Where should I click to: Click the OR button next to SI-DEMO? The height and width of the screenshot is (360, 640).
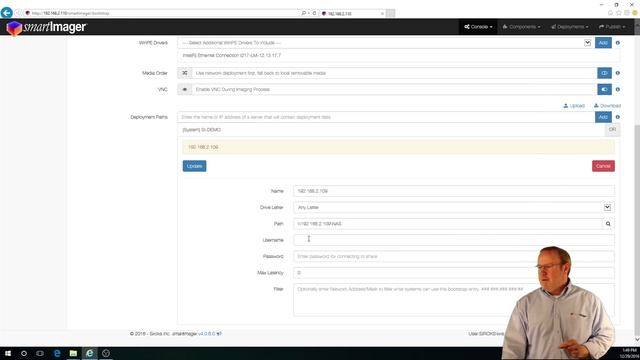pos(612,130)
